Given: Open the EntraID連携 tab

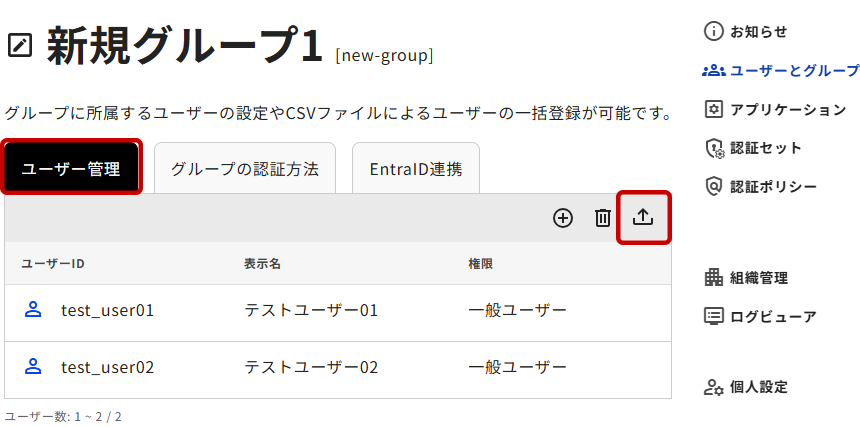Looking at the screenshot, I should click(x=415, y=168).
